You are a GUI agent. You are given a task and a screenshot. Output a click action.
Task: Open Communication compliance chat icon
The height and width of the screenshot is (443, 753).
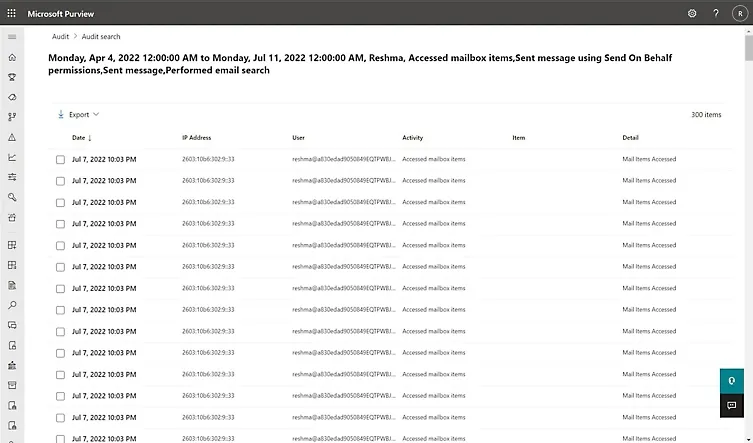point(12,325)
